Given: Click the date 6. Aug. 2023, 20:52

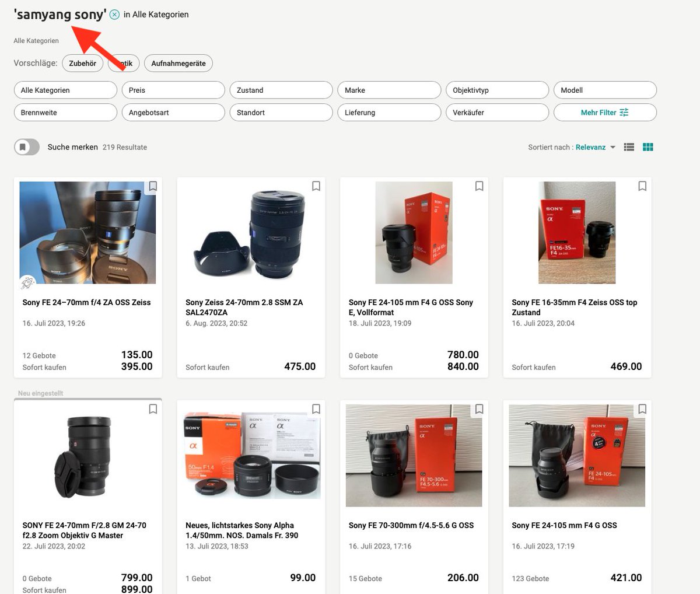Looking at the screenshot, I should pyautogui.click(x=216, y=323).
